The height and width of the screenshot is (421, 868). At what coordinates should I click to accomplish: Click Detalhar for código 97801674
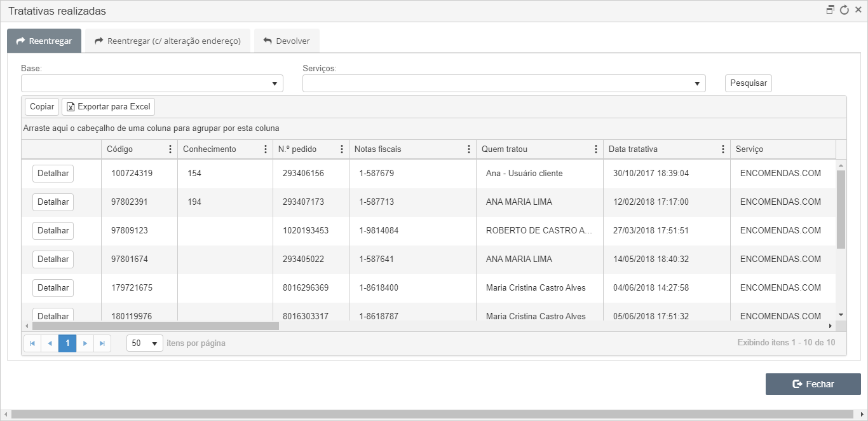coord(53,259)
